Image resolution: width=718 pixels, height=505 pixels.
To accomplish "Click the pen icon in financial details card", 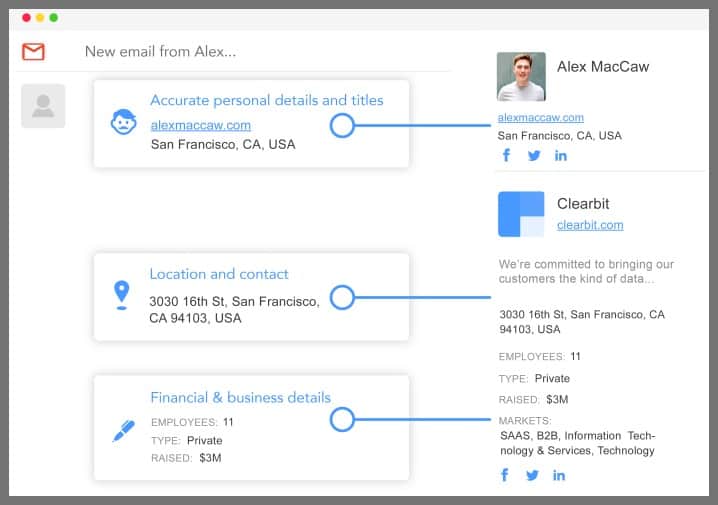I will (122, 431).
